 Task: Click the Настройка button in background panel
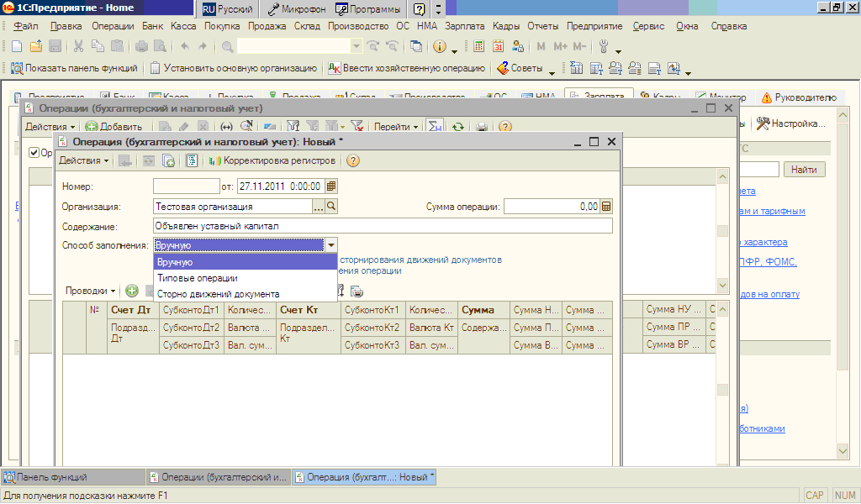pos(791,124)
